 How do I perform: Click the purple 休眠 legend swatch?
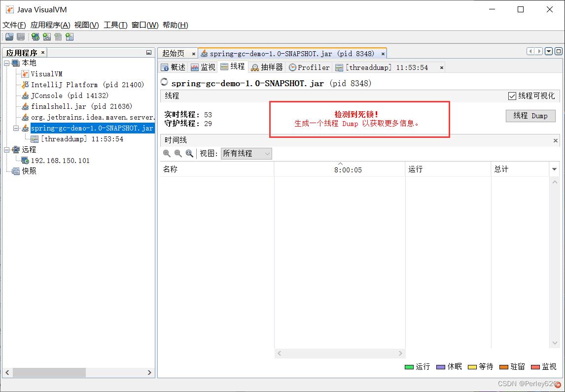[441, 367]
